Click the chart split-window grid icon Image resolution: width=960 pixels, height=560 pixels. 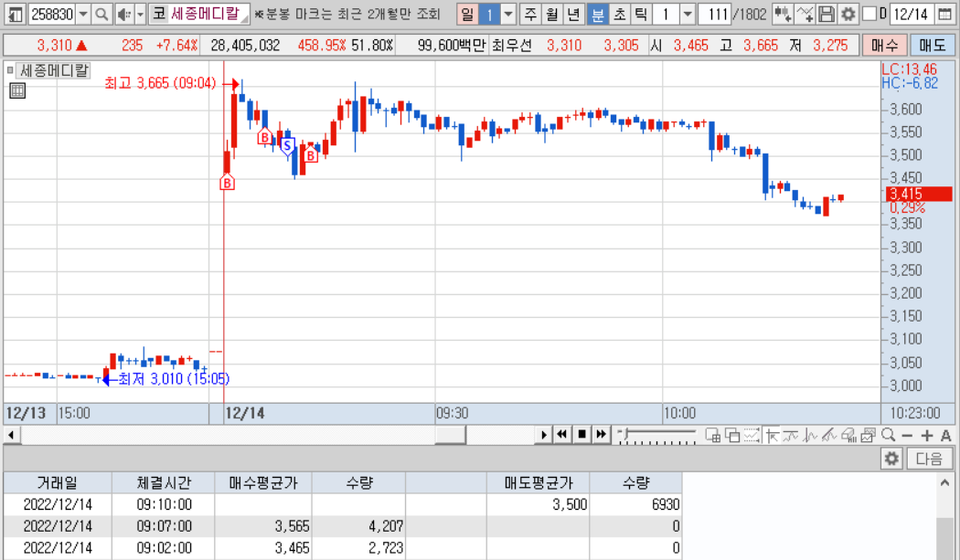[x=712, y=435]
